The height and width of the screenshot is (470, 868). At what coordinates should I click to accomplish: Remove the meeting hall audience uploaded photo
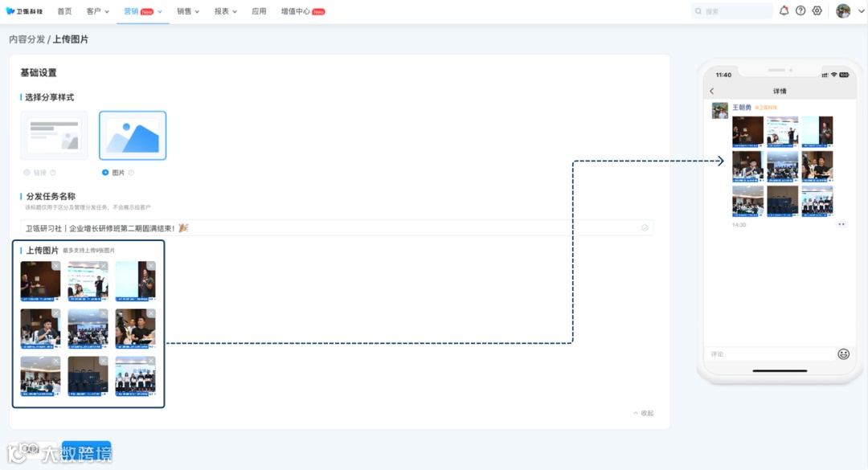[x=56, y=361]
